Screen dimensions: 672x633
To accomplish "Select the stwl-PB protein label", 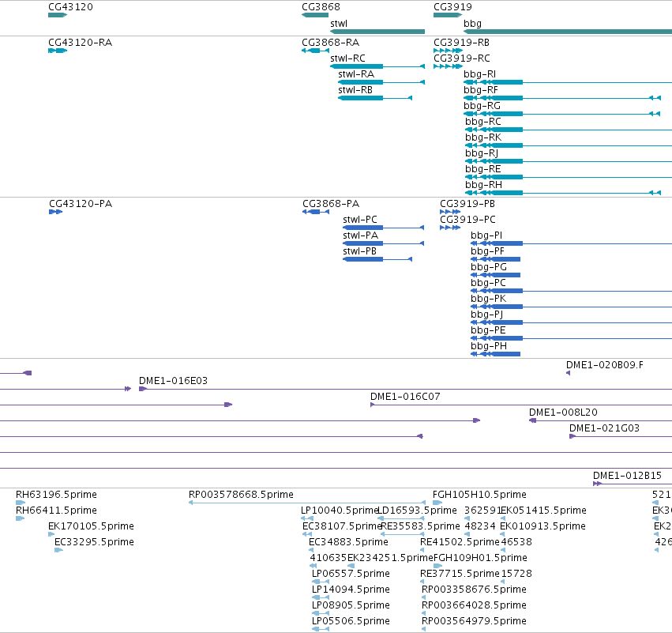I will (x=359, y=251).
